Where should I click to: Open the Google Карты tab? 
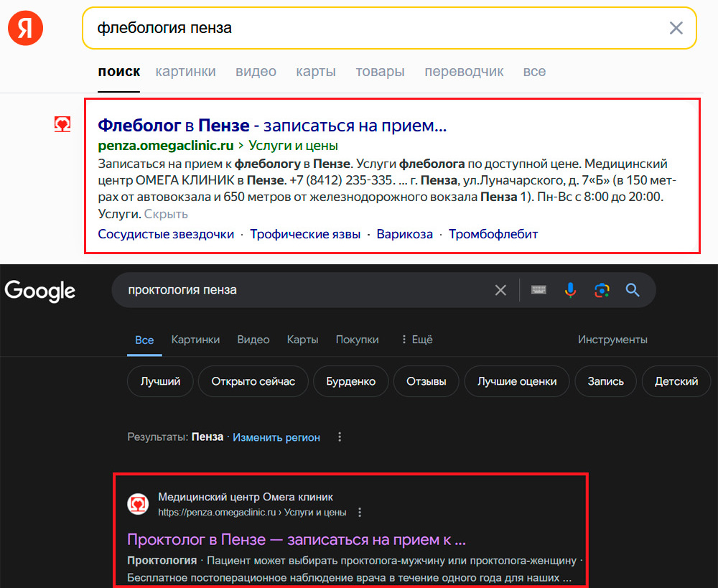tap(302, 340)
